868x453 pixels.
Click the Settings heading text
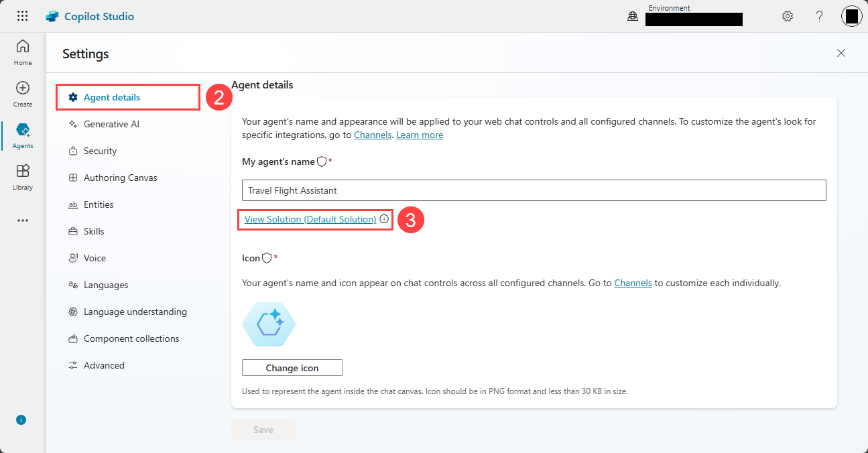[86, 54]
